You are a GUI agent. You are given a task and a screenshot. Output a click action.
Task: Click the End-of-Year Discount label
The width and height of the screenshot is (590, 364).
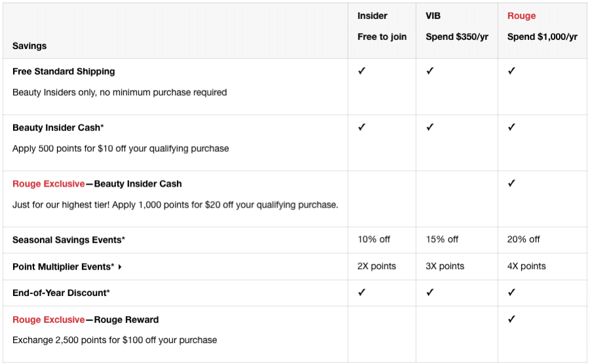[61, 293]
